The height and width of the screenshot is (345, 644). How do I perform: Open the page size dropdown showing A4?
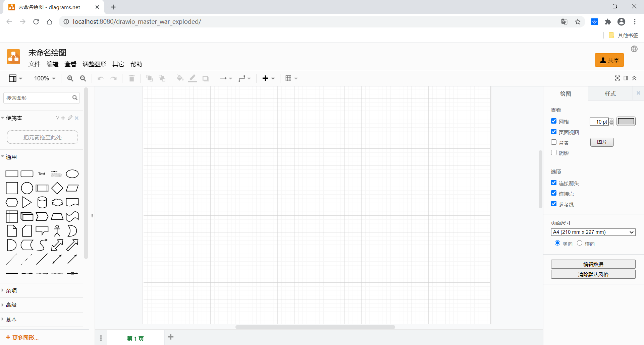[x=593, y=232]
